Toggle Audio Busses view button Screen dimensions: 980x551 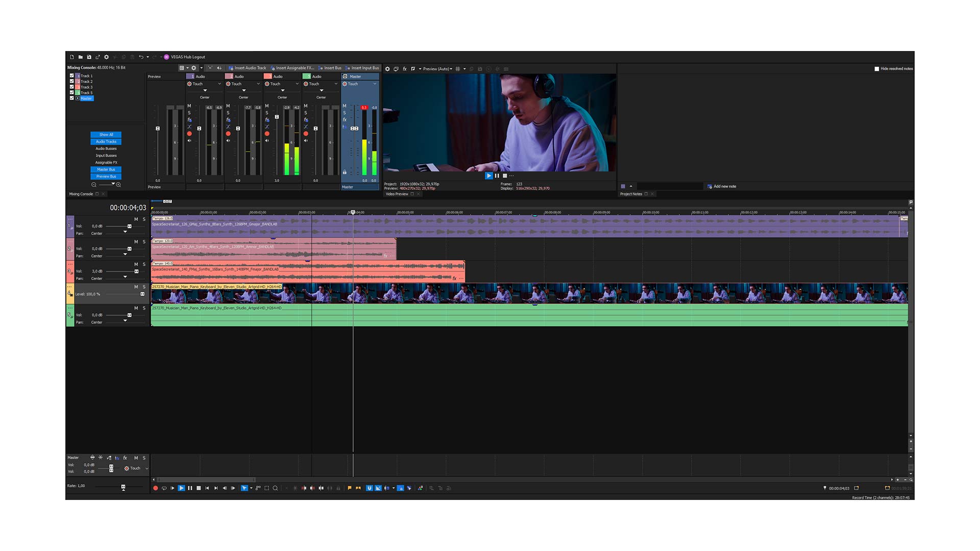[x=106, y=148]
